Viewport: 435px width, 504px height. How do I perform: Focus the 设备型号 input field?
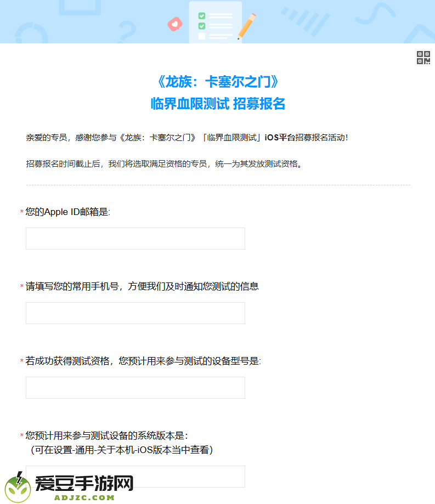pyautogui.click(x=135, y=388)
